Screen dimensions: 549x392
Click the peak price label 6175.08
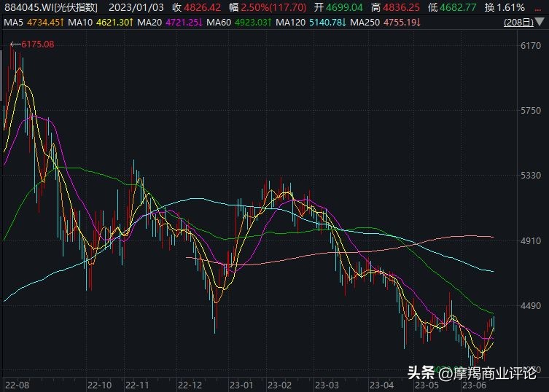38,44
